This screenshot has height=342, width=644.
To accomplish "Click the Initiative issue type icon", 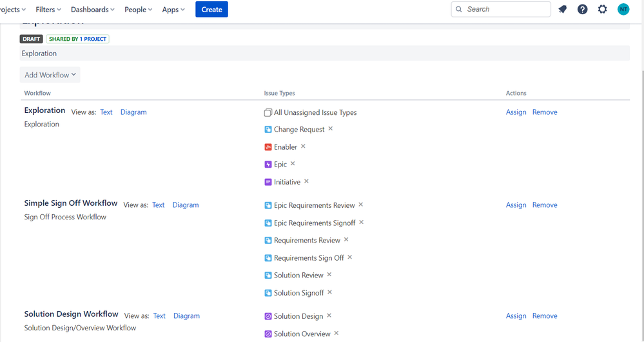I will [x=268, y=182].
